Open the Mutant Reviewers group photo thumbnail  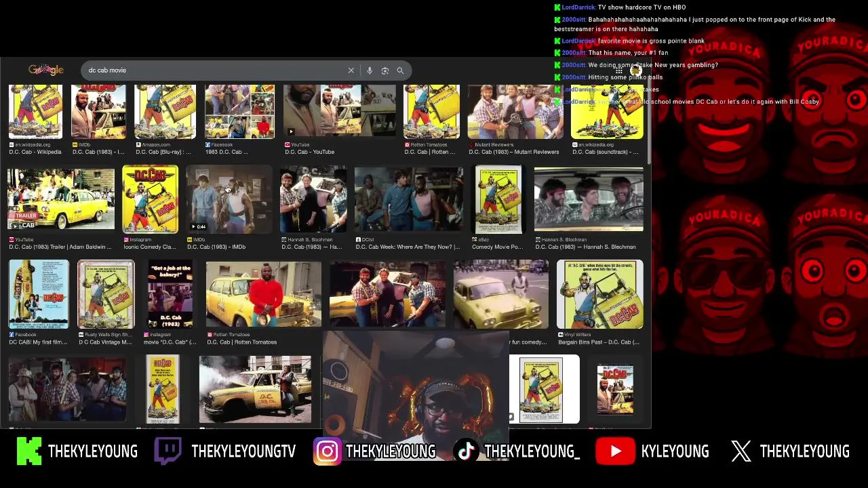pyautogui.click(x=515, y=112)
